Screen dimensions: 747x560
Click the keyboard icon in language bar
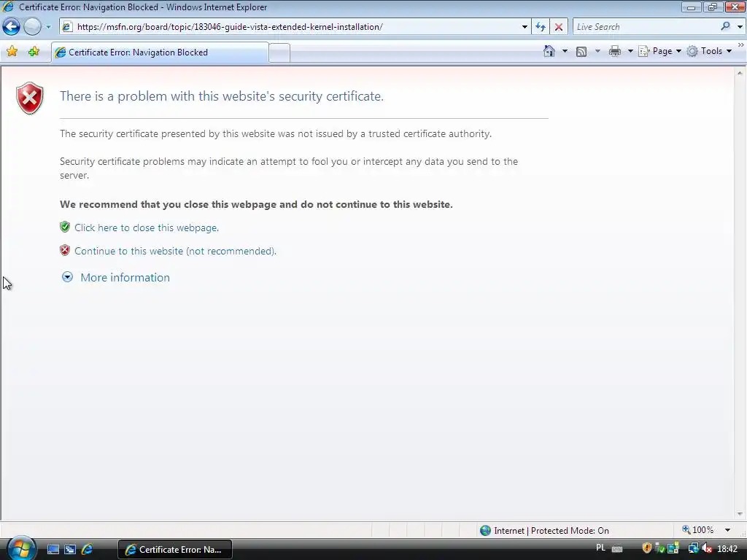(617, 549)
